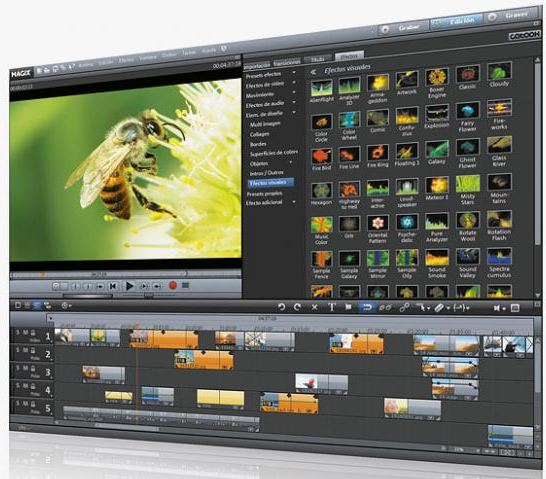
Task: Click the undo arrow in timeline toolbar
Action: [281, 307]
